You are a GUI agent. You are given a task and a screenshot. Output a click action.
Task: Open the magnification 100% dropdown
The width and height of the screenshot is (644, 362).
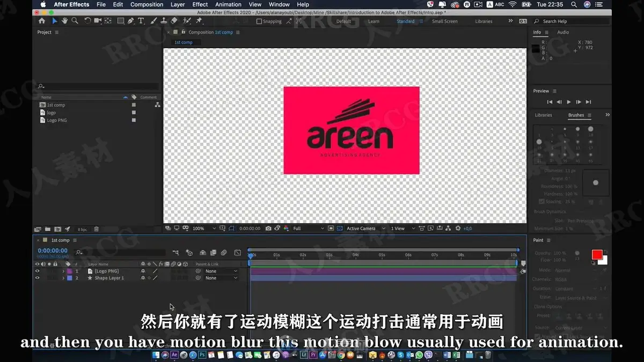pyautogui.click(x=204, y=228)
